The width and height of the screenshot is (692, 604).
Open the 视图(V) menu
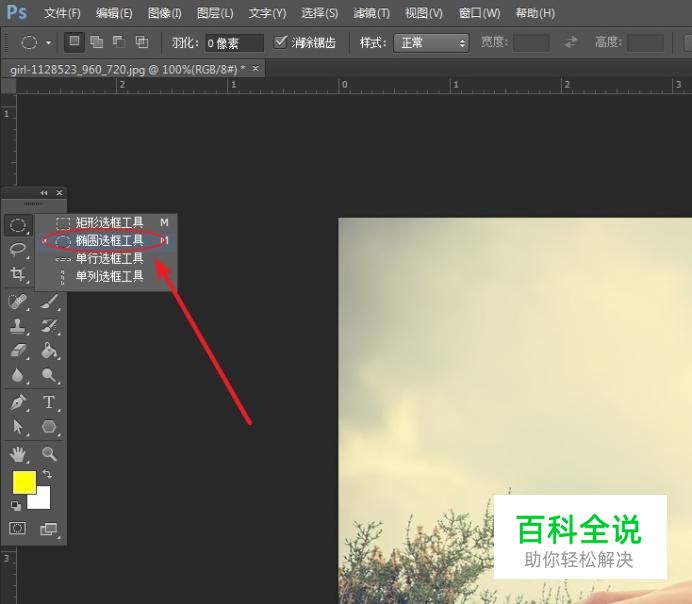[x=424, y=13]
